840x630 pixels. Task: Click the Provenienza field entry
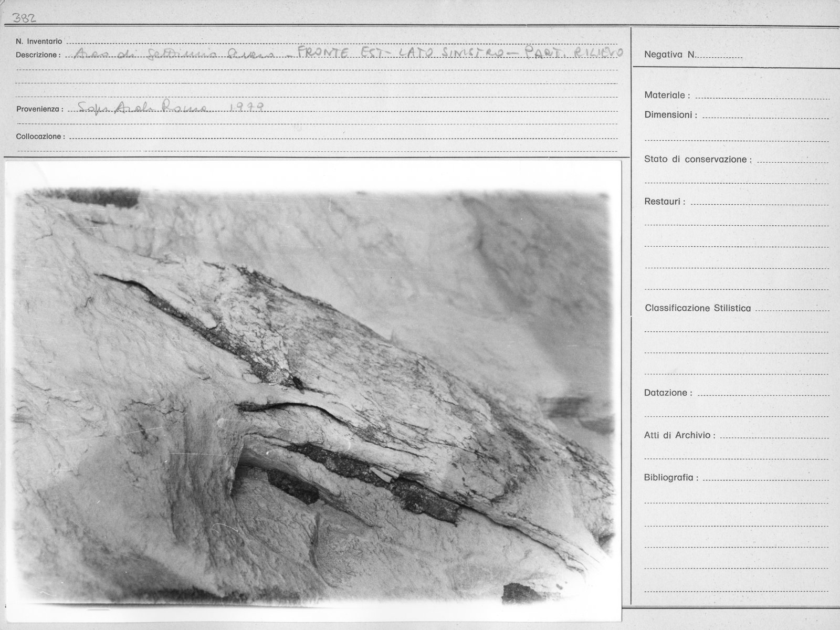[x=171, y=108]
